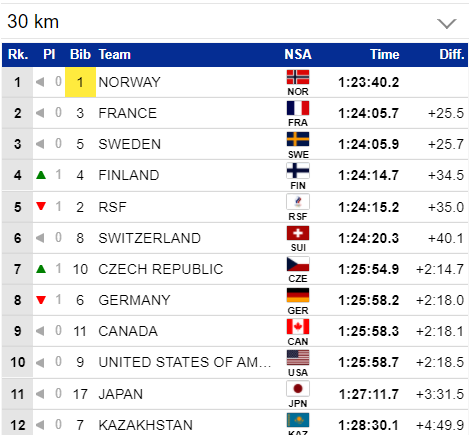Screen dimensions: 471x435
Task: Sort by the Time column header
Action: pyautogui.click(x=385, y=55)
